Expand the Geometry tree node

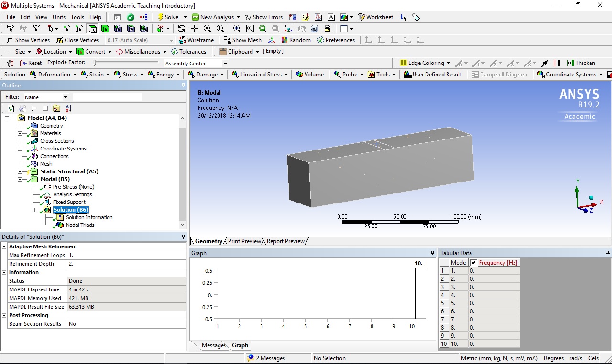tap(20, 126)
